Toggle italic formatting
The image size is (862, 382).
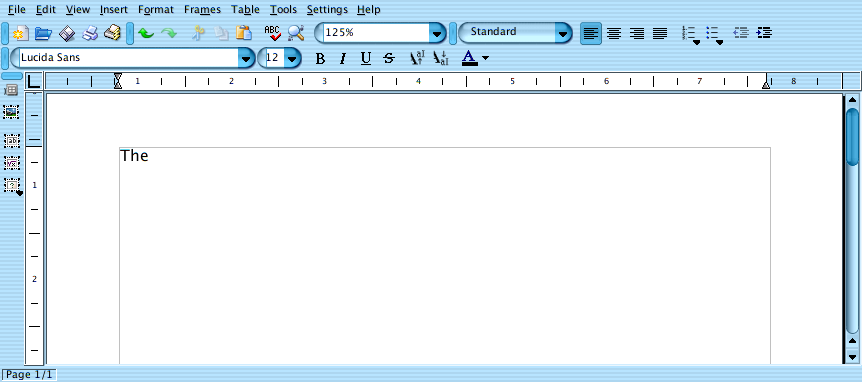click(x=343, y=58)
